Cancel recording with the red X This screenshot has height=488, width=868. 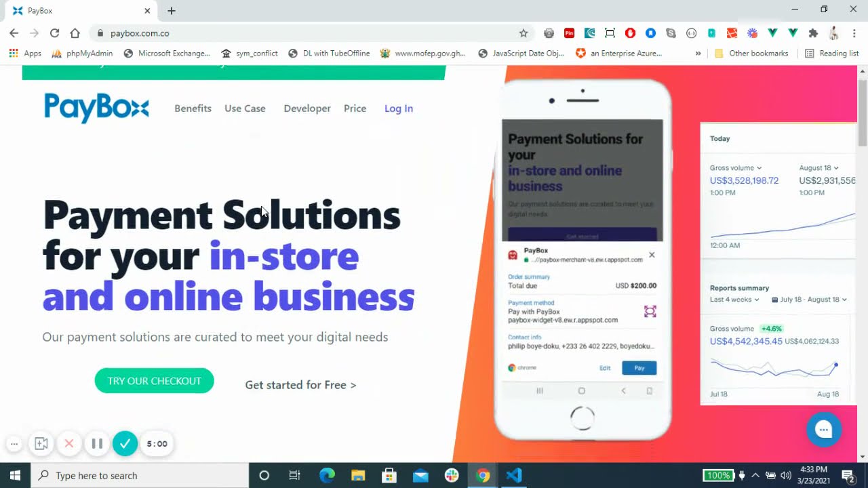[69, 444]
